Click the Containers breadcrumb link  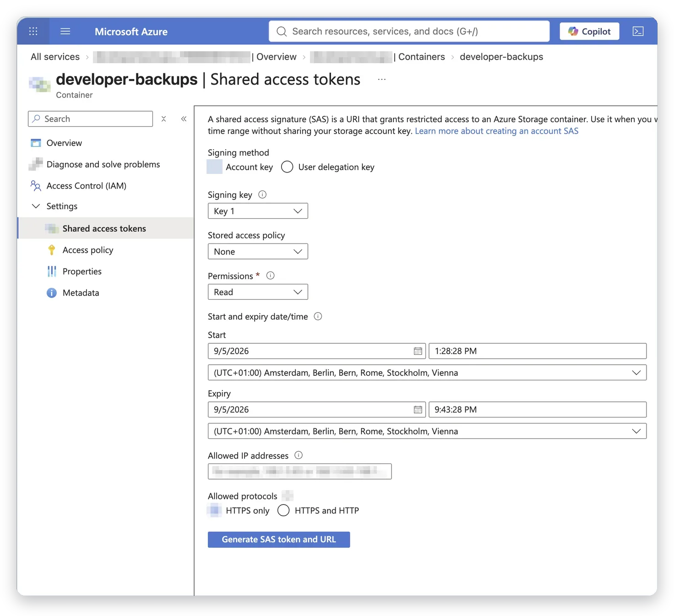pos(421,57)
